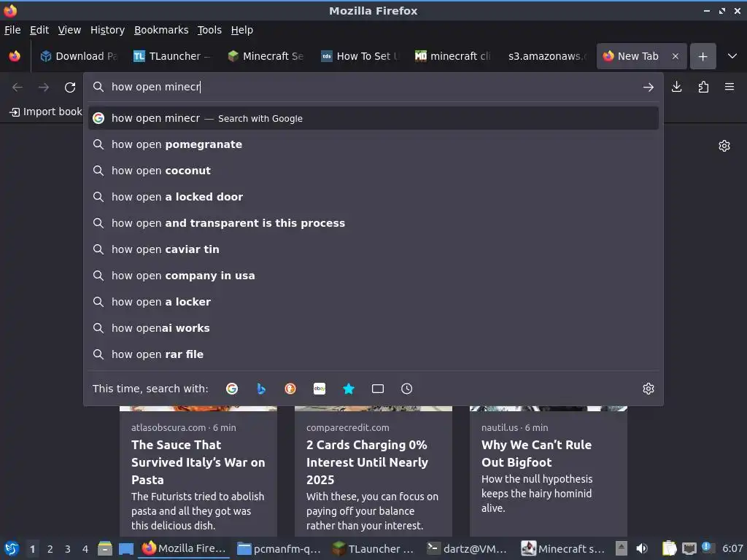Search with Google one-off icon
747x560 pixels.
pyautogui.click(x=231, y=389)
